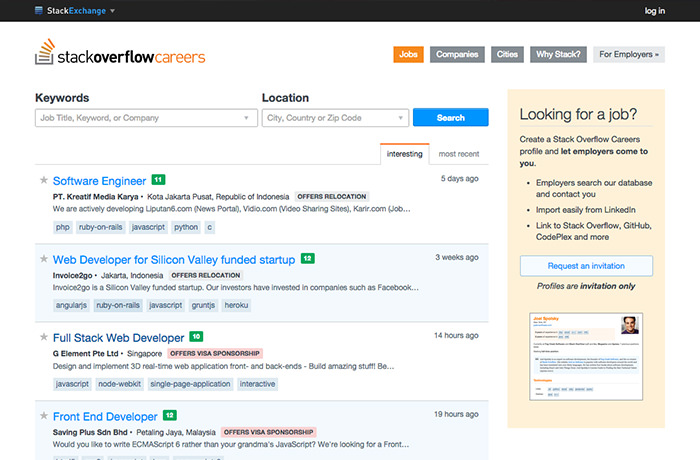Image resolution: width=700 pixels, height=460 pixels.
Task: Click the 14 hours ago timestamp
Action: 456,335
